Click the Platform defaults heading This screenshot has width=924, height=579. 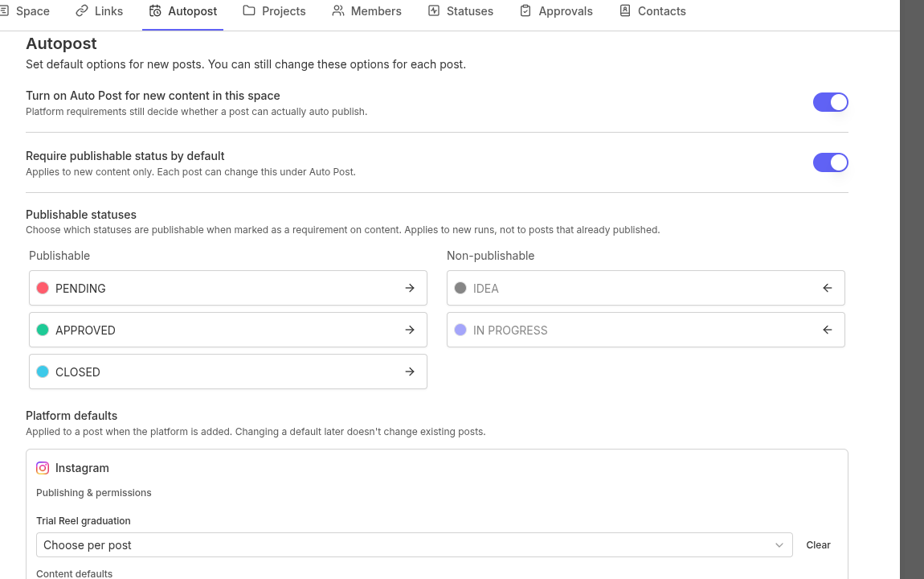pyautogui.click(x=72, y=416)
